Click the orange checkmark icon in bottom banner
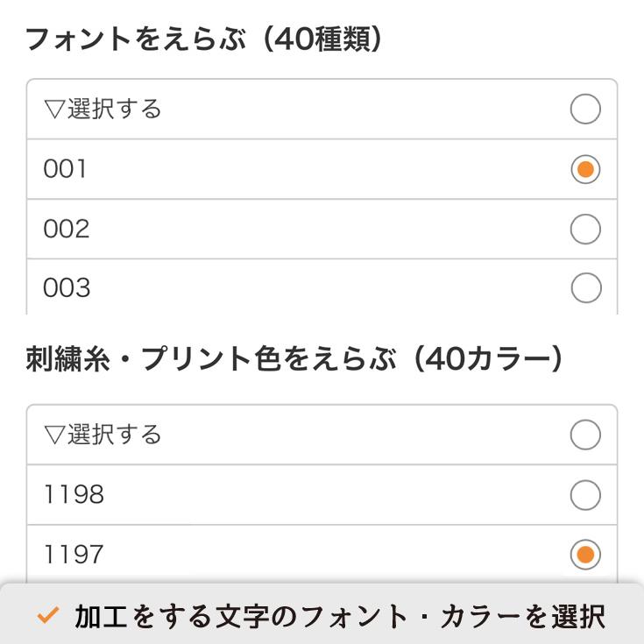The image size is (644, 644). coord(48,615)
